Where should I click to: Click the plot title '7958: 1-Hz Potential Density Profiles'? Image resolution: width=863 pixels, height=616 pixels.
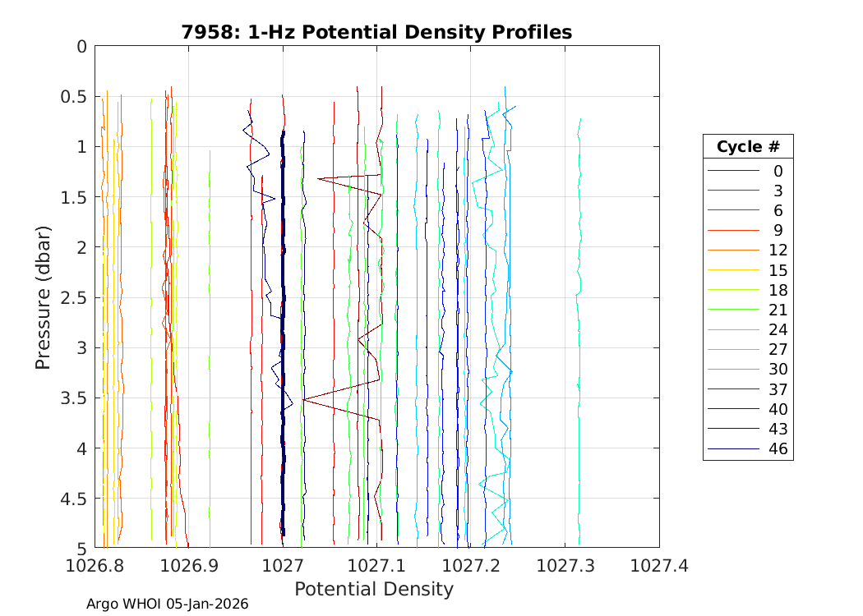pos(376,32)
